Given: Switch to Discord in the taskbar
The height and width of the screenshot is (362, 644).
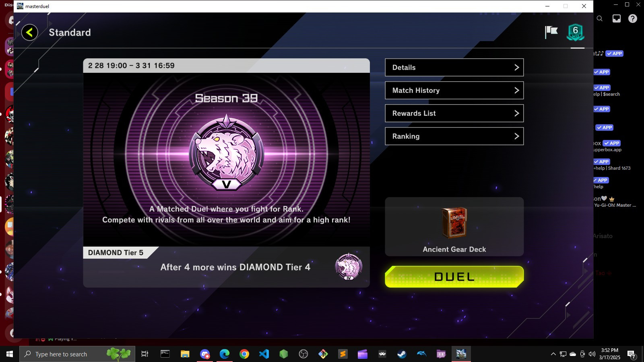Looking at the screenshot, I should point(205,354).
